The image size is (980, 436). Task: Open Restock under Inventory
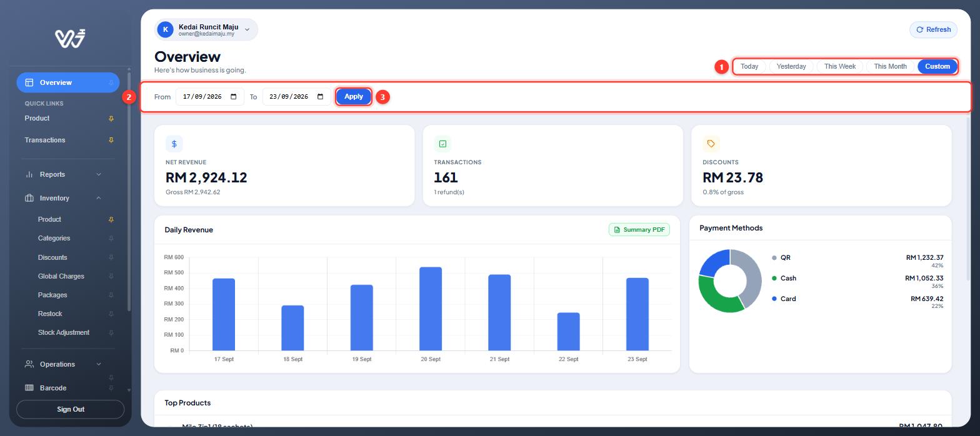pyautogui.click(x=50, y=314)
